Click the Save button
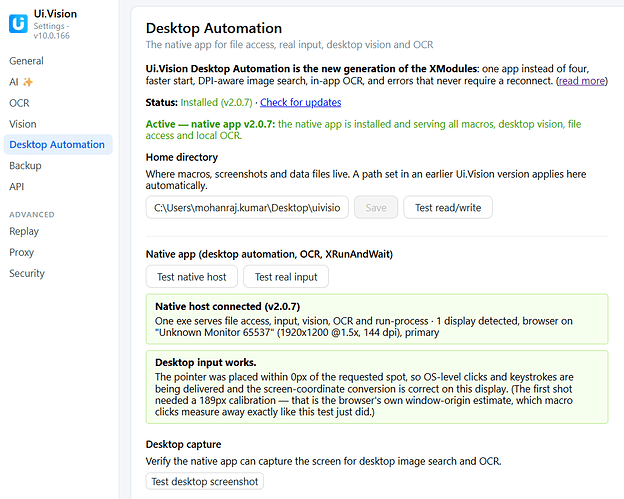The height and width of the screenshot is (499, 624). [x=376, y=207]
